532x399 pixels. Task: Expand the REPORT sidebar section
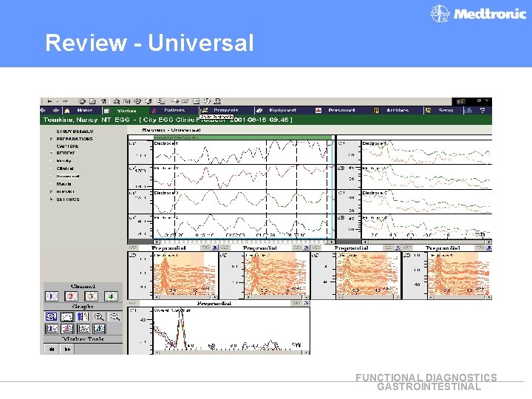pyautogui.click(x=51, y=191)
